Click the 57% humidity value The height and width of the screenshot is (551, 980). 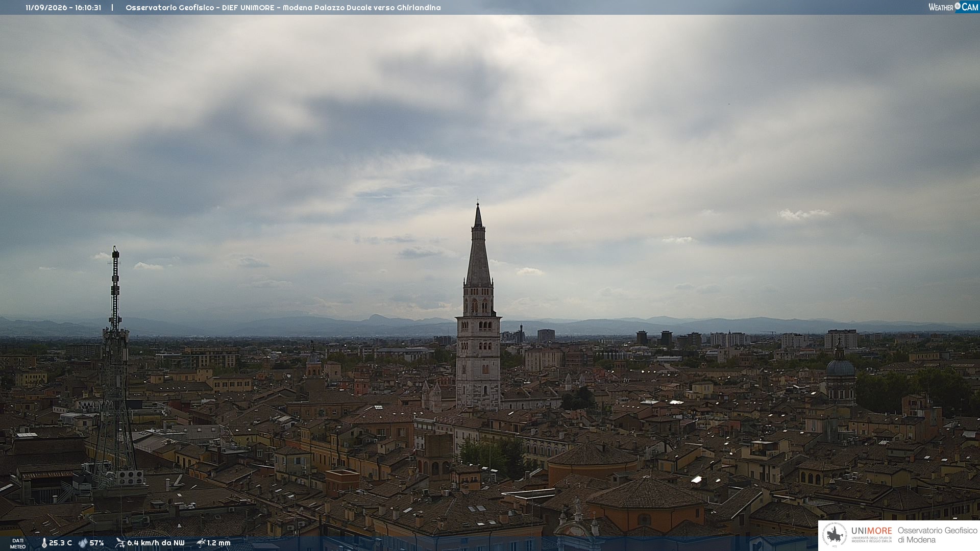tap(97, 543)
